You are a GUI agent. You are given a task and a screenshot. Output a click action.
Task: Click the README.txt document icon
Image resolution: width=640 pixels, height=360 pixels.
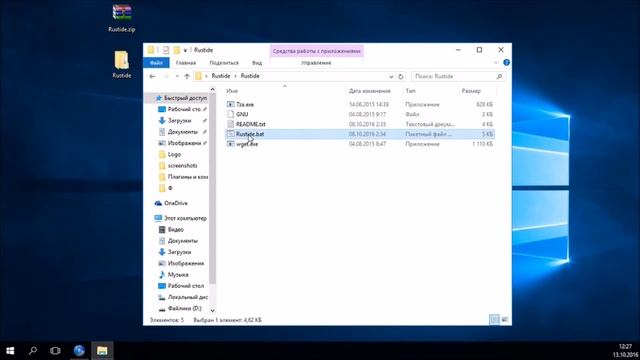click(x=231, y=124)
